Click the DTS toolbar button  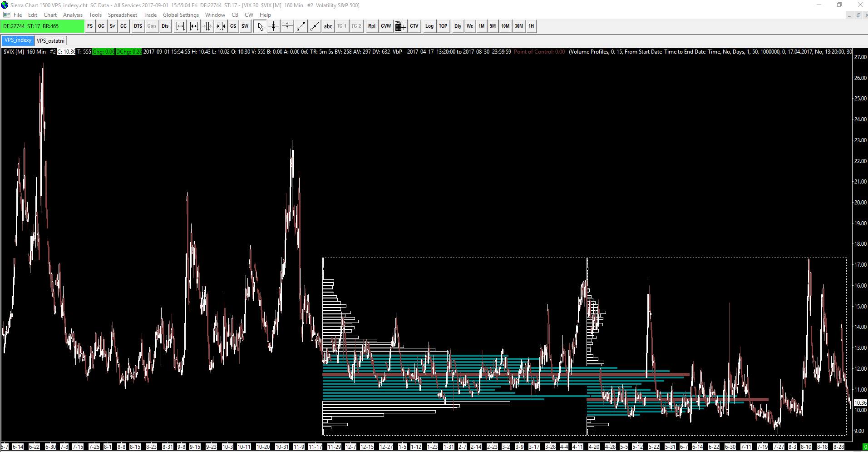[x=138, y=26]
